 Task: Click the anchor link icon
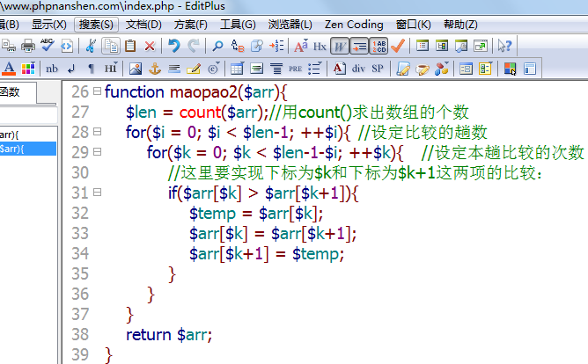[x=155, y=69]
